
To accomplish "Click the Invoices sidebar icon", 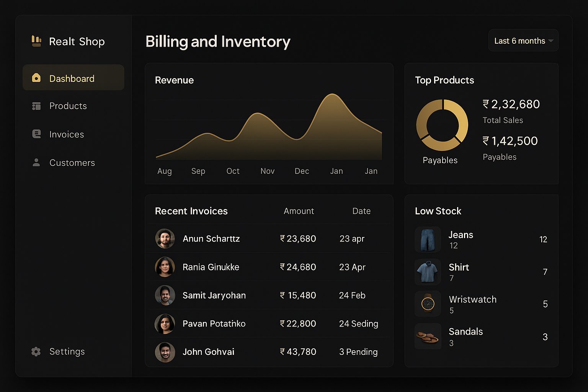I will click(36, 134).
